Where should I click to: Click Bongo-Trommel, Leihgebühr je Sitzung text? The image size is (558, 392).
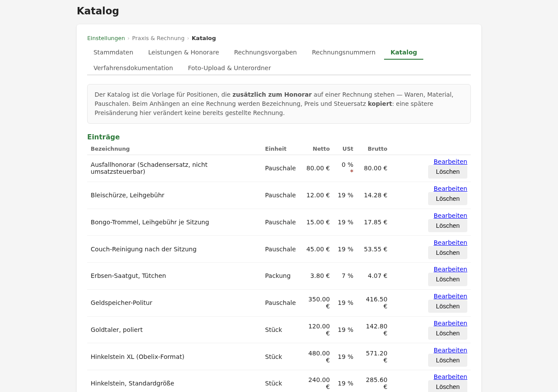point(150,222)
